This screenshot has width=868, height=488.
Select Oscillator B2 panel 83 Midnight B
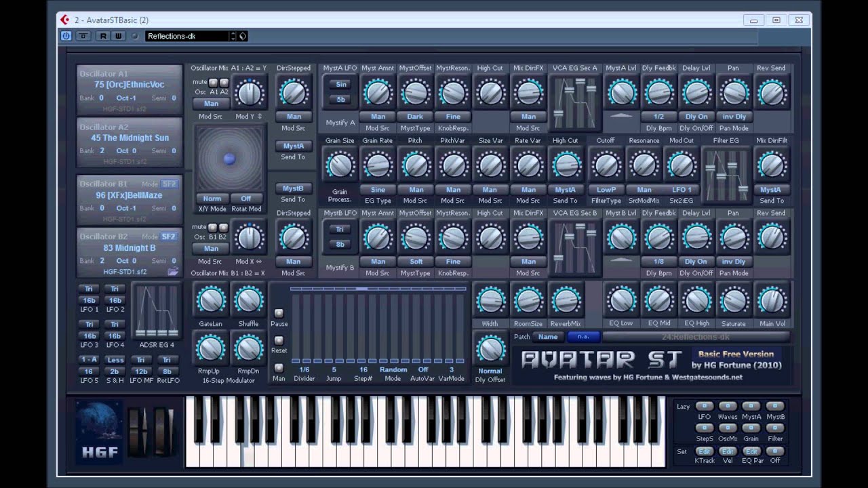point(129,253)
